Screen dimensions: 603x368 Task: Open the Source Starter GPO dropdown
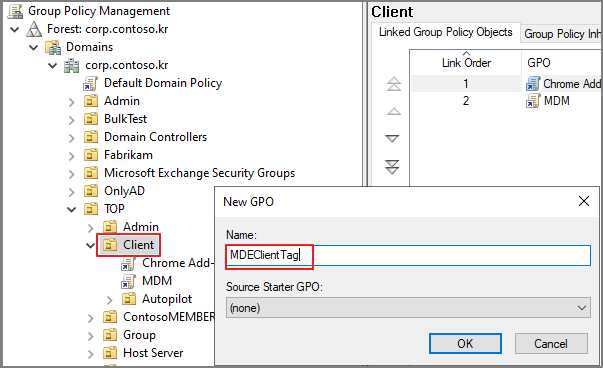[408, 308]
